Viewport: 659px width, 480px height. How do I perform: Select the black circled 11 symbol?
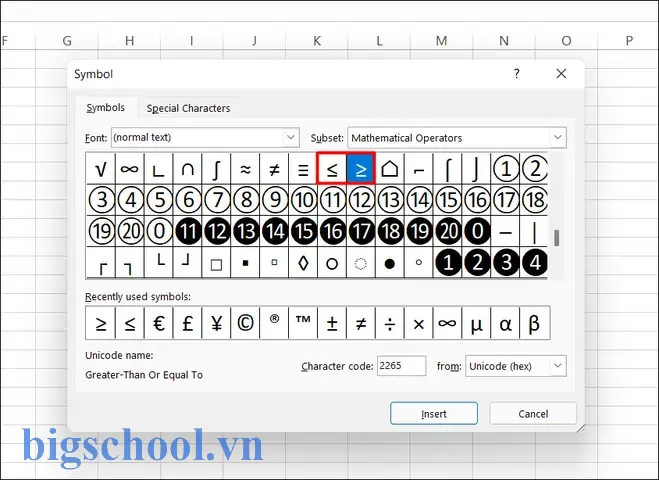coord(187,232)
